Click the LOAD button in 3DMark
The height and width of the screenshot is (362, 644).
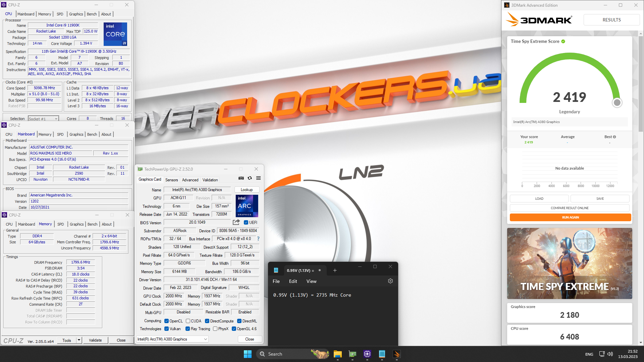click(539, 198)
